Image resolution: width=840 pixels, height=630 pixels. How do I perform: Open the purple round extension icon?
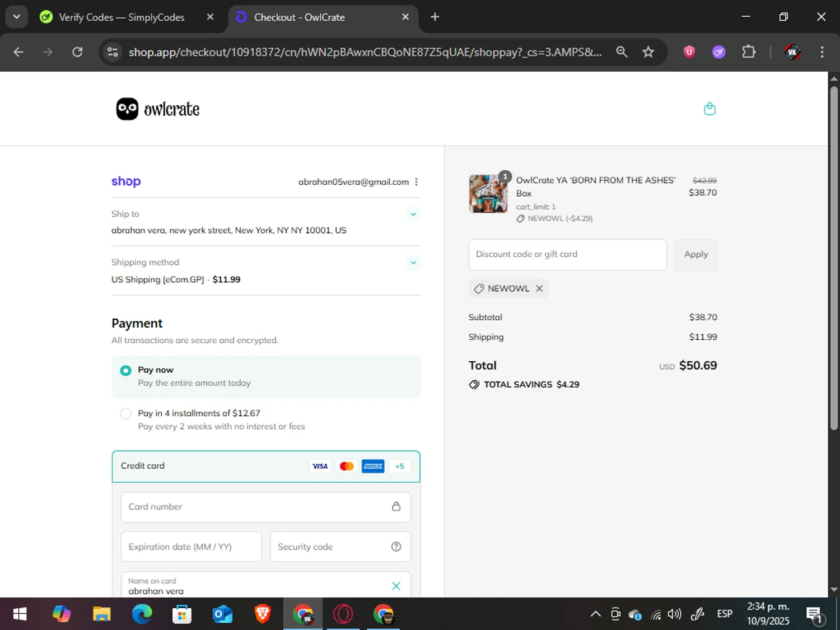coord(718,52)
